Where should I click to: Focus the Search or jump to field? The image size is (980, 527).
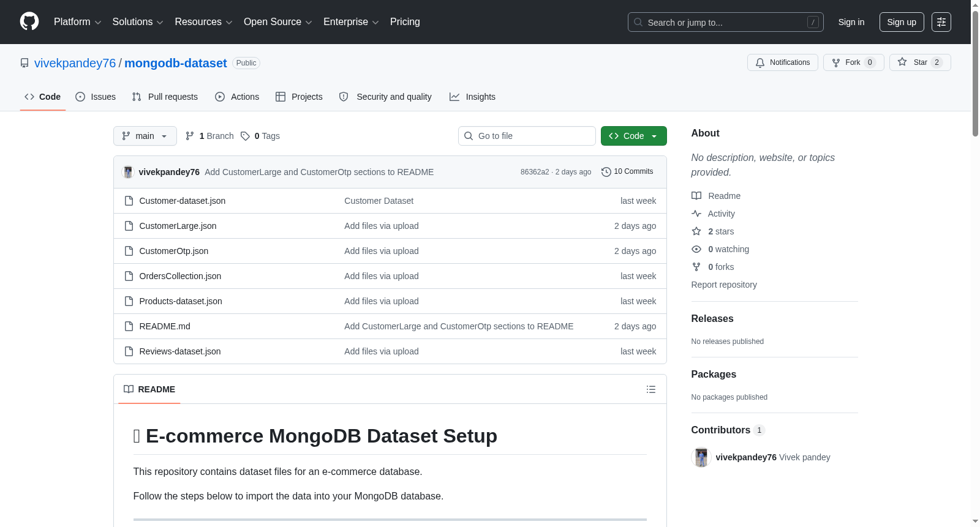click(726, 22)
